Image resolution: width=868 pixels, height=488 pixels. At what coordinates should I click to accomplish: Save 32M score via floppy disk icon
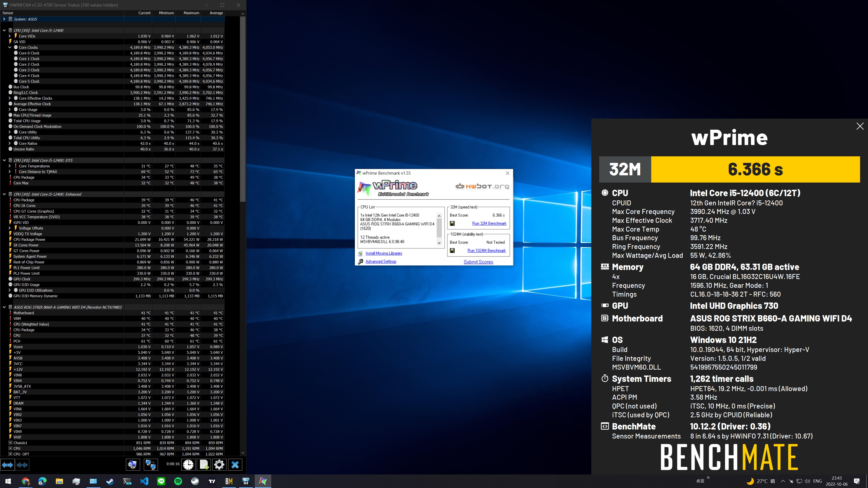(x=452, y=223)
